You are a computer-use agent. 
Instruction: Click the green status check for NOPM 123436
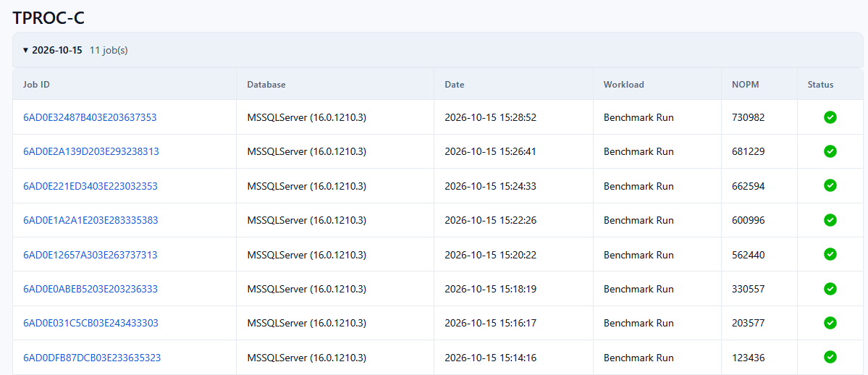[830, 357]
